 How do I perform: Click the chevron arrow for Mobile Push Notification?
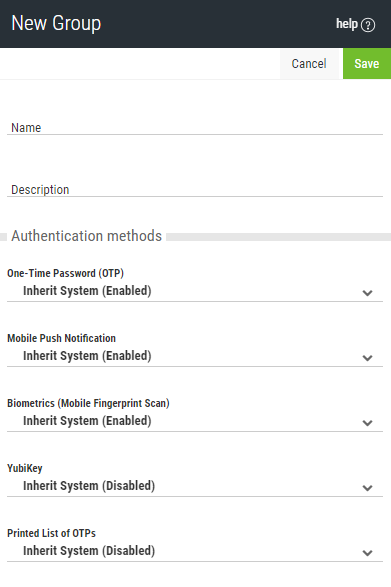(367, 358)
